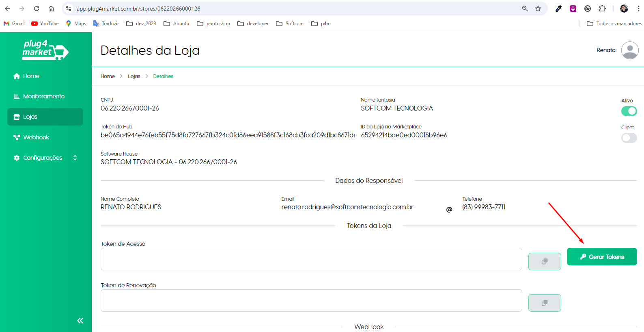Click the plug4market logo
The height and width of the screenshot is (332, 644).
45,50
